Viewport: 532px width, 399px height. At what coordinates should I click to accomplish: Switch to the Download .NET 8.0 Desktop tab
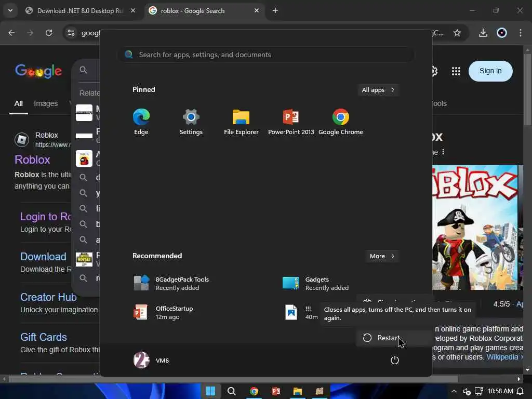click(x=79, y=11)
